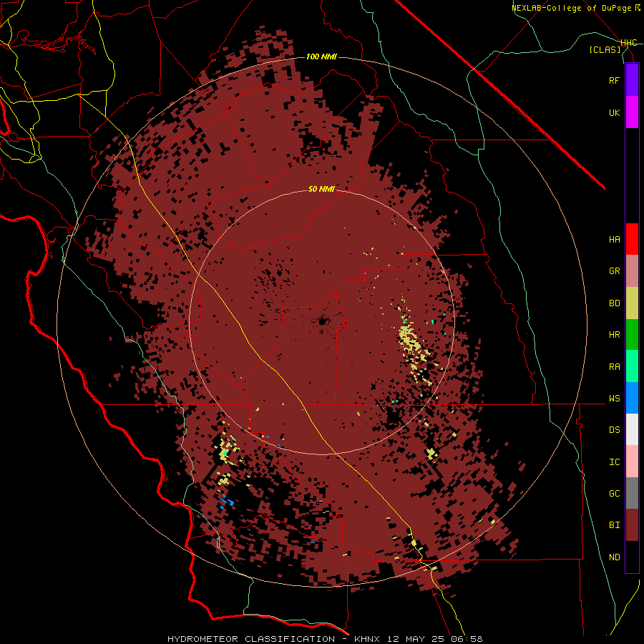
Task: Click the RA legend label
Action: (x=615, y=367)
